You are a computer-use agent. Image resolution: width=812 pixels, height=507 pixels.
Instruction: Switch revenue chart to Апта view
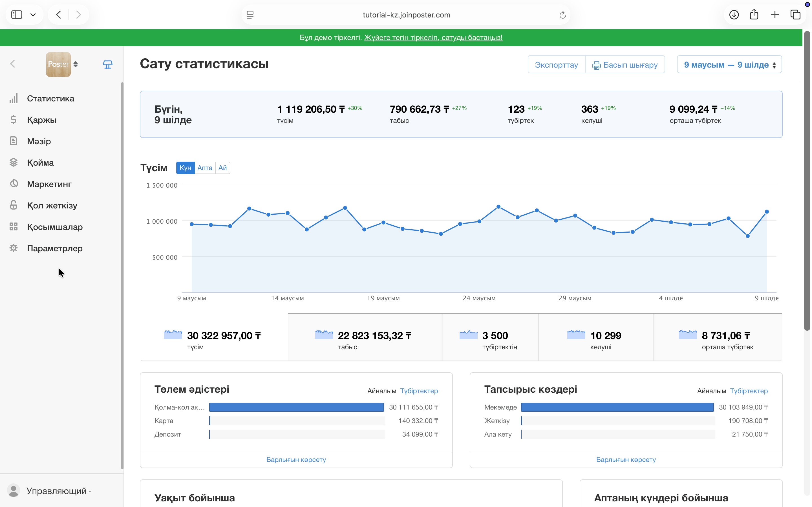(x=205, y=168)
